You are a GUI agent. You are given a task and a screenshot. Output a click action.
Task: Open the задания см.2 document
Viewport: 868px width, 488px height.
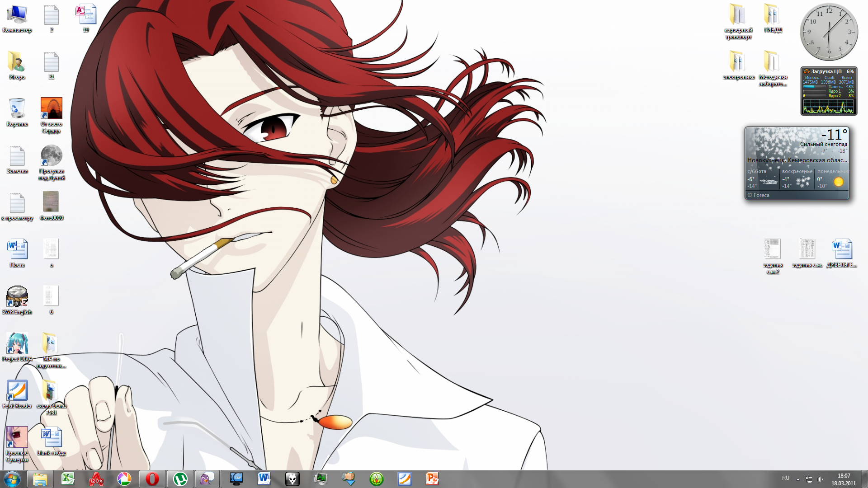click(773, 256)
